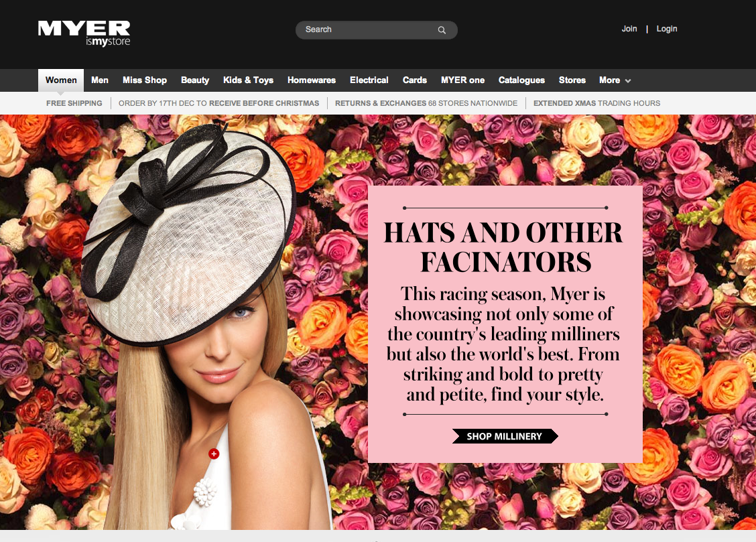
Task: Click the racing season description paragraph
Action: click(504, 344)
